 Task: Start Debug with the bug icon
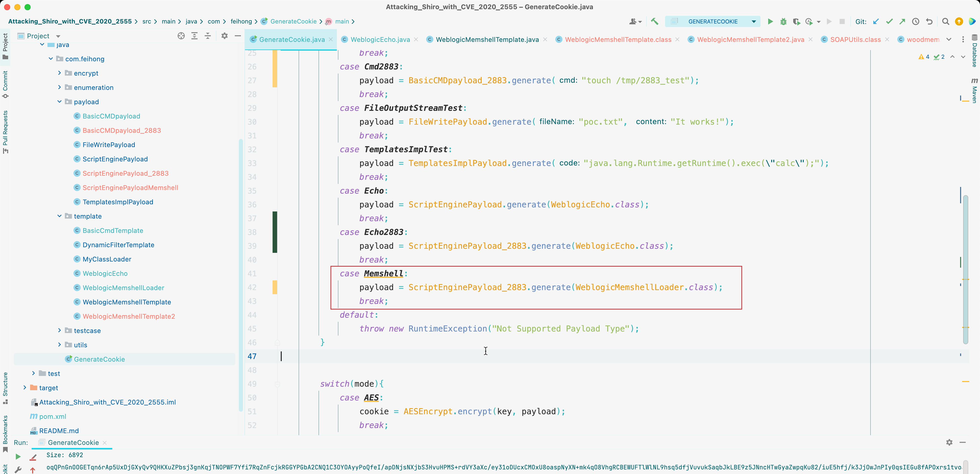(783, 21)
